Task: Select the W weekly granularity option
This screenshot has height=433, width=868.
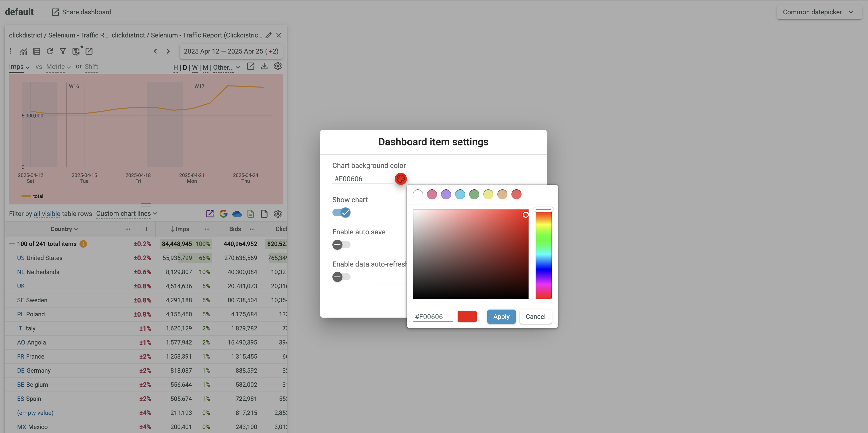Action: pyautogui.click(x=195, y=67)
